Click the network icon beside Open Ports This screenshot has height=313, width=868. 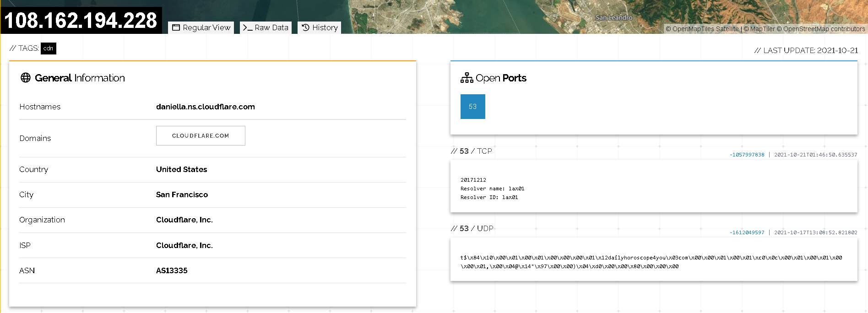coord(467,78)
